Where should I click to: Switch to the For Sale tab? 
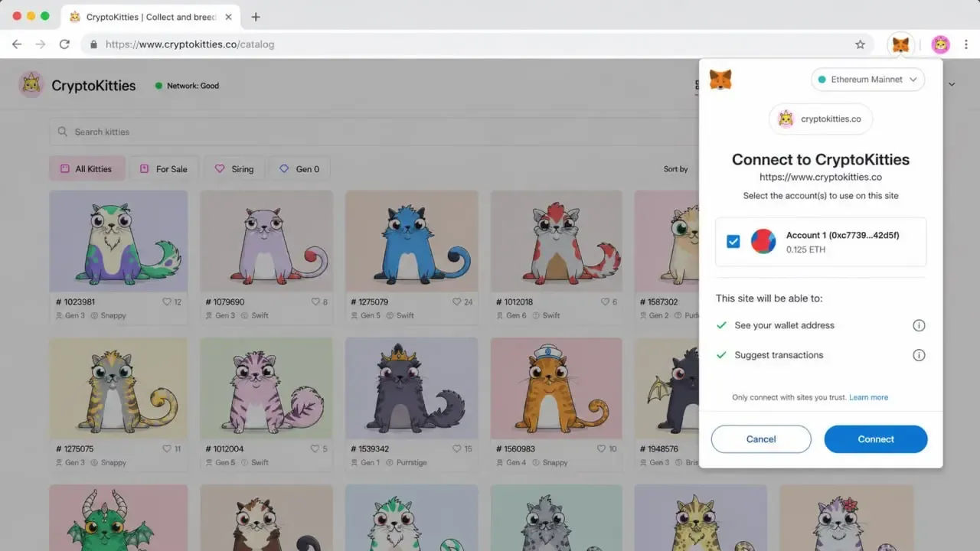coord(164,169)
